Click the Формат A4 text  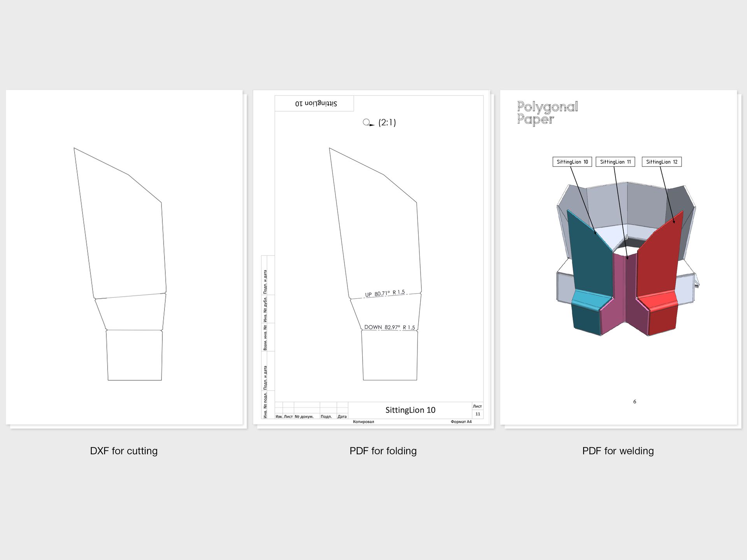461,422
